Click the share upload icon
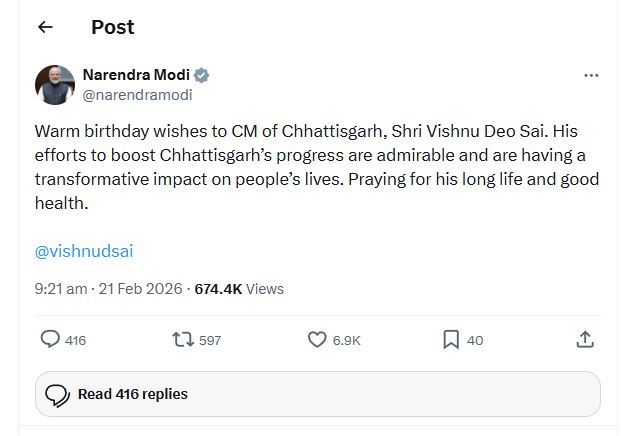 click(x=586, y=340)
